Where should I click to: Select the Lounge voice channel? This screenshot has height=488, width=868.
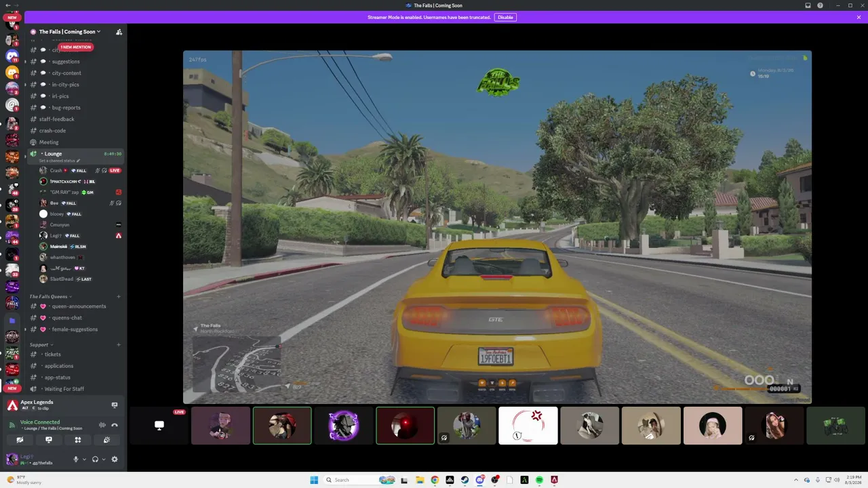pyautogui.click(x=53, y=154)
